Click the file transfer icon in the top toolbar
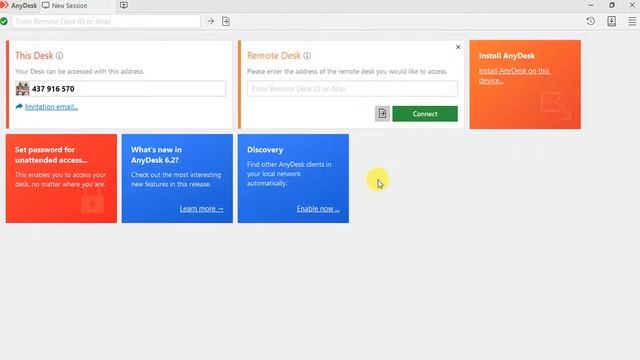 click(x=226, y=21)
